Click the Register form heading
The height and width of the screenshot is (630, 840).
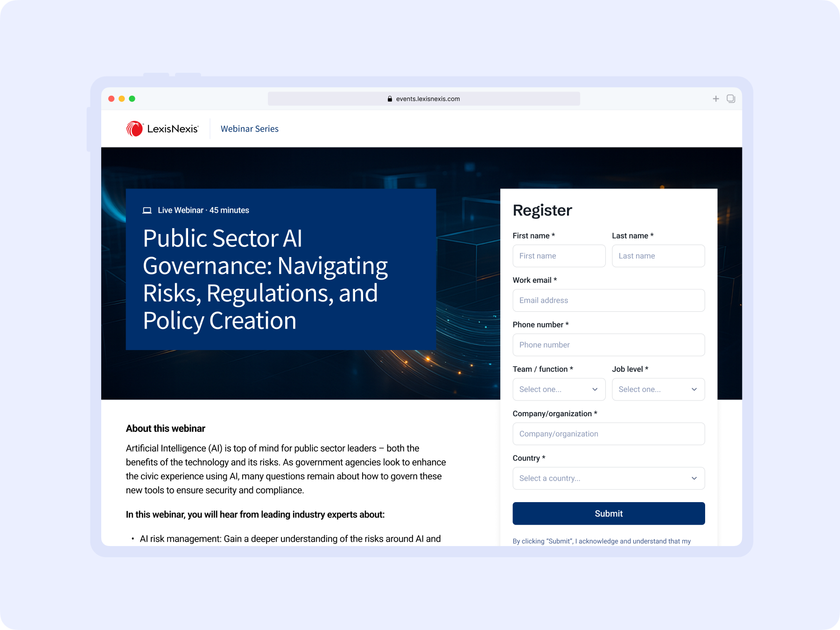click(x=542, y=210)
